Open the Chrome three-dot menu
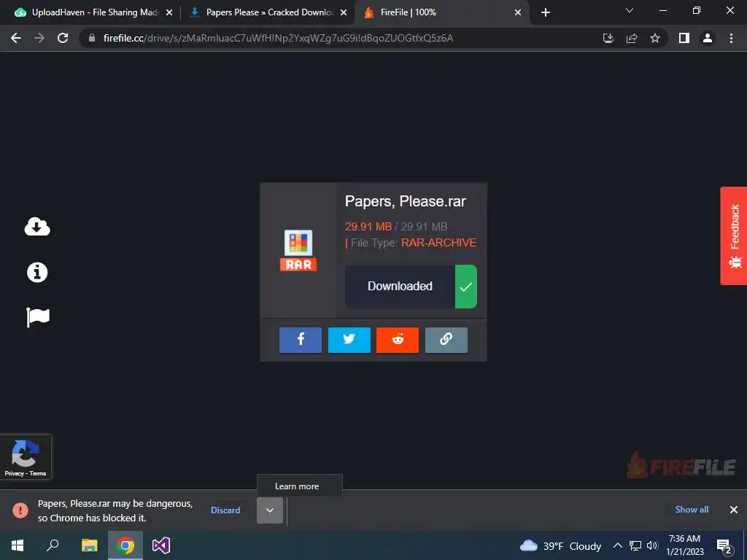Image resolution: width=747 pixels, height=560 pixels. pos(731,38)
